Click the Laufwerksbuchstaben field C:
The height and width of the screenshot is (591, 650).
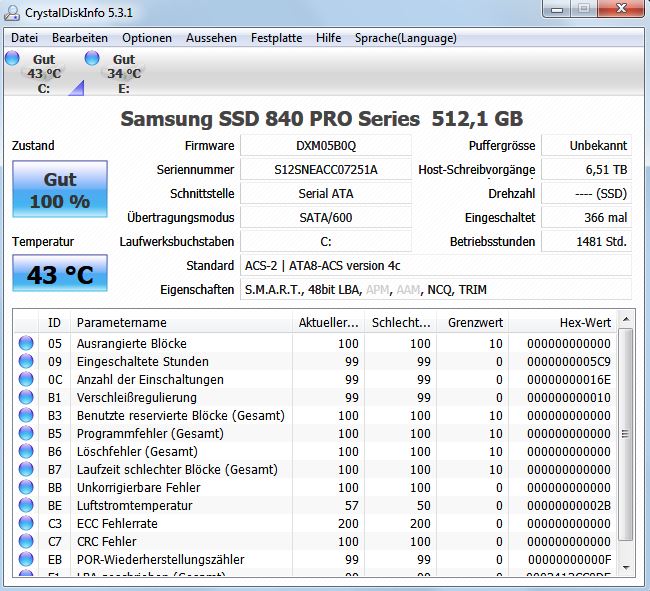pos(326,242)
